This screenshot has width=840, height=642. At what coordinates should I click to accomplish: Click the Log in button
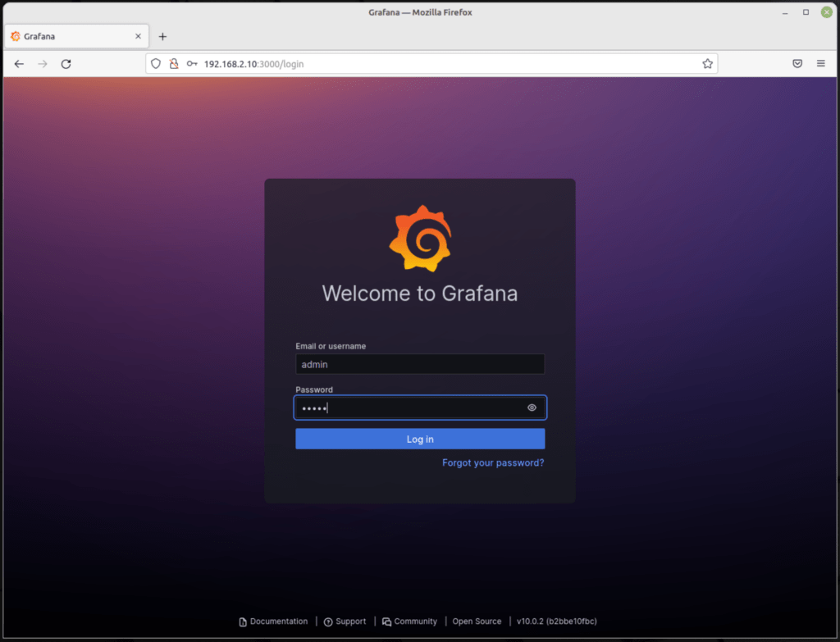420,439
